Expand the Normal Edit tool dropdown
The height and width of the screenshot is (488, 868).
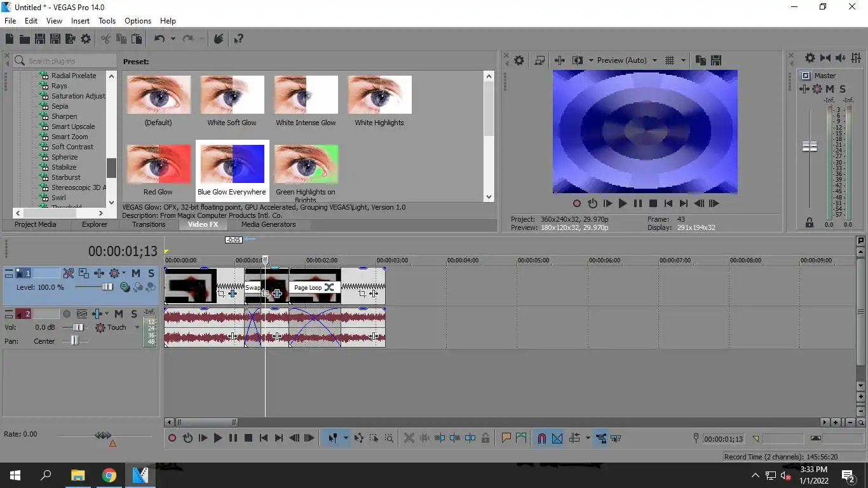pyautogui.click(x=346, y=438)
